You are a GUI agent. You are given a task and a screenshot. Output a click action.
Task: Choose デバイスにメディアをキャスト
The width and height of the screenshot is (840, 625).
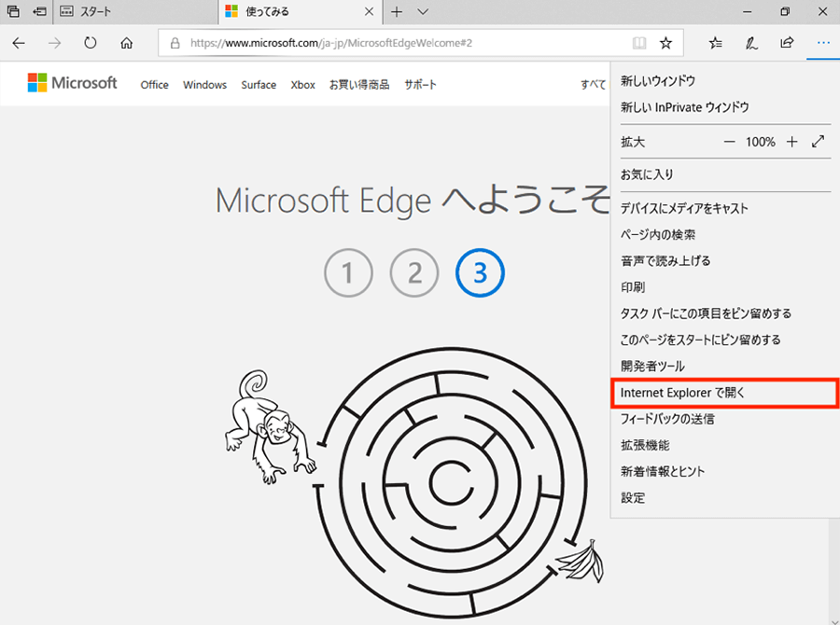[725, 208]
